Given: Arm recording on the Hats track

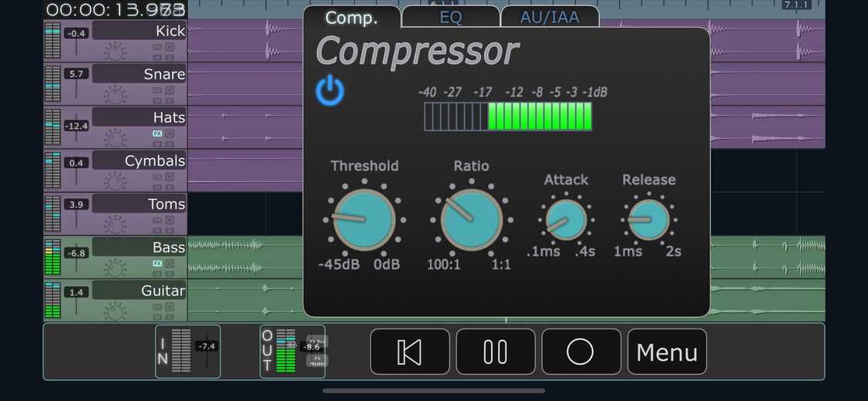Looking at the screenshot, I should pos(170,133).
